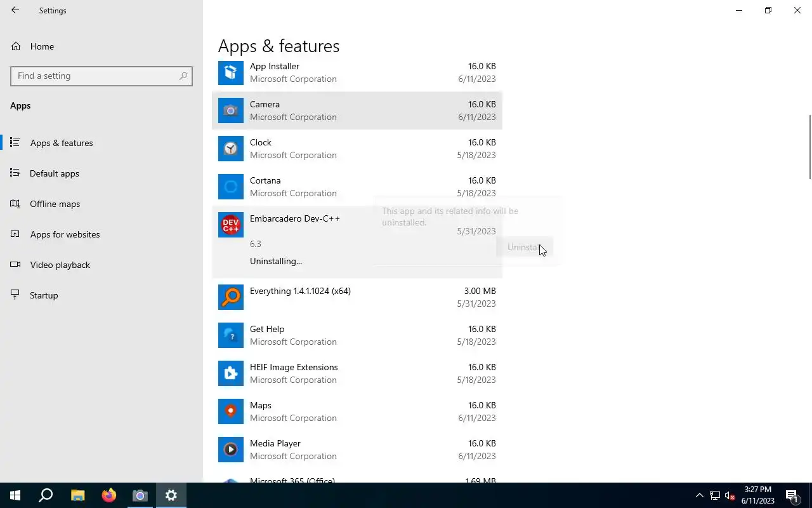Select the Clock entry name
This screenshot has width=812, height=508.
pos(261,142)
